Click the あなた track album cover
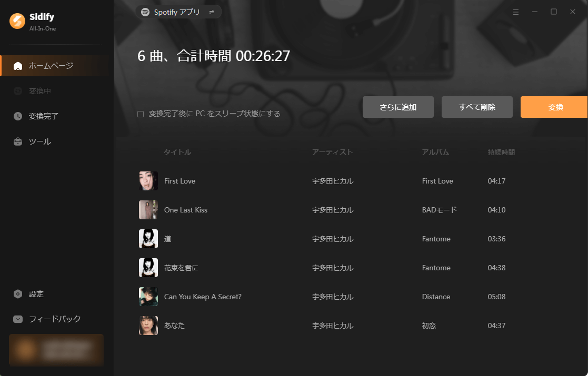588x376 pixels. [x=148, y=326]
